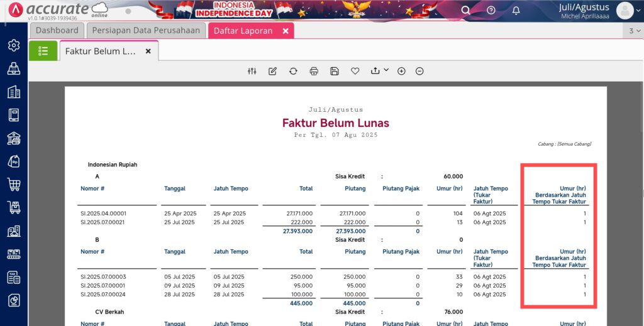Click the export share icon
The width and height of the screenshot is (644, 326).
tap(375, 71)
